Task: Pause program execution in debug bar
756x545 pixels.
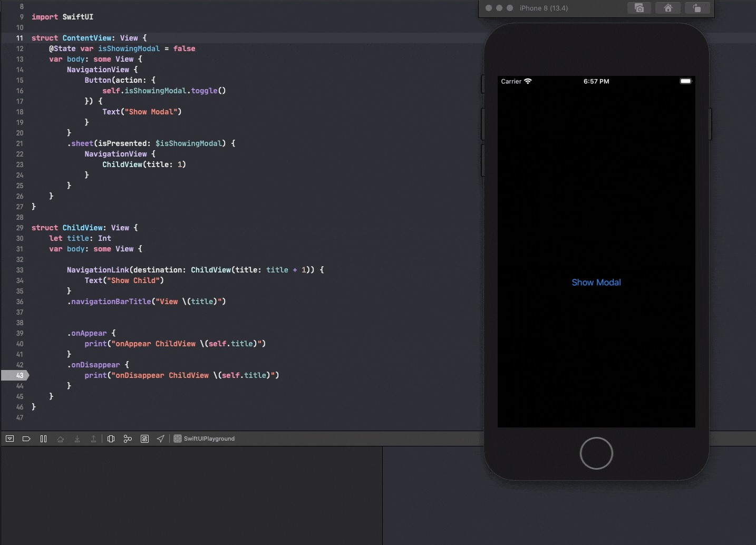Action: [43, 439]
